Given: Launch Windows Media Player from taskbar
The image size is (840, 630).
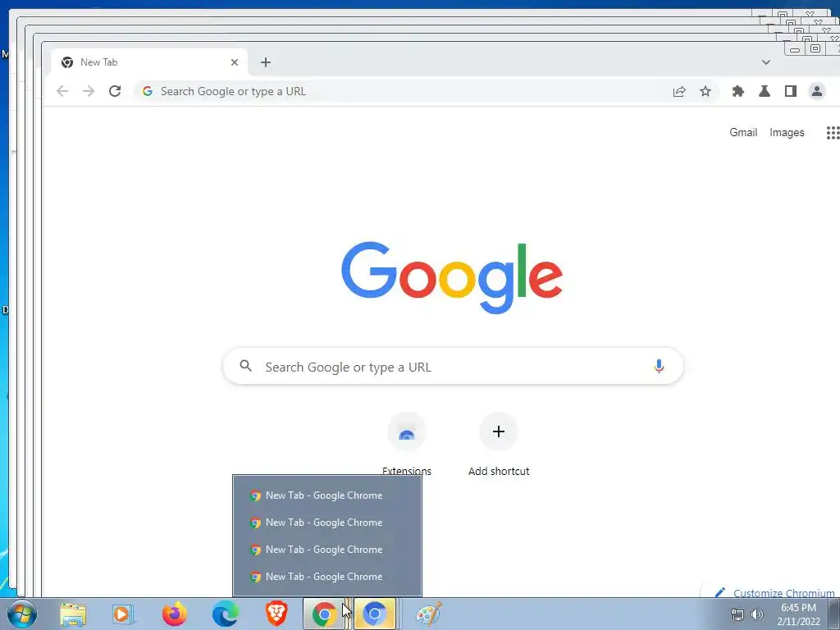Looking at the screenshot, I should [x=123, y=614].
